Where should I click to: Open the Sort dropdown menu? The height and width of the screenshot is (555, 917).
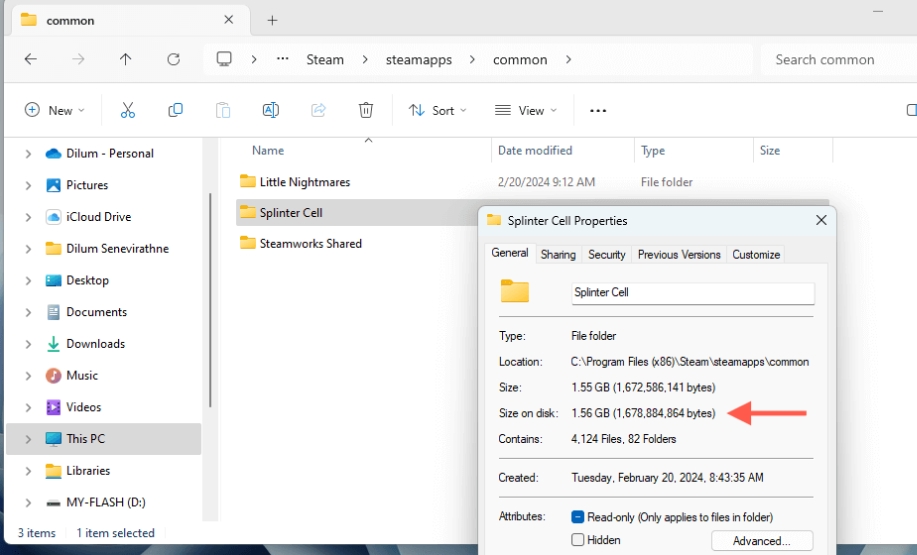pos(437,110)
